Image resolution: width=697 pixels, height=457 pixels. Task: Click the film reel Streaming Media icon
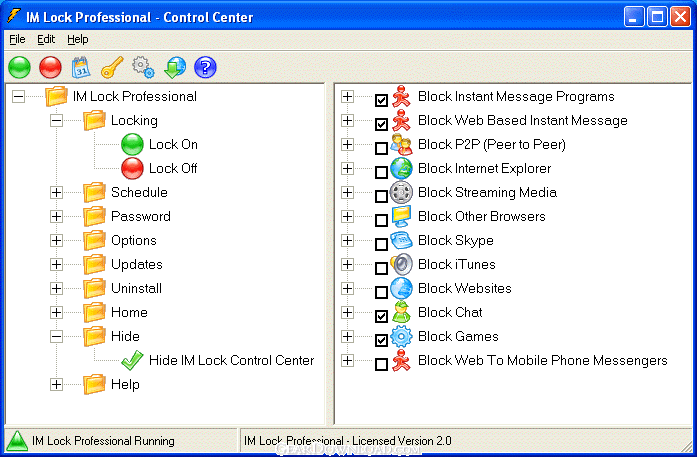(401, 192)
